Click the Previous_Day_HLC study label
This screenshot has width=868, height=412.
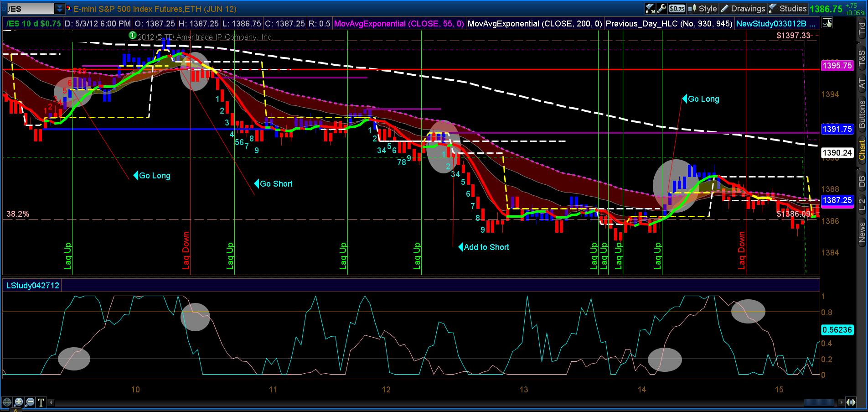coord(669,23)
